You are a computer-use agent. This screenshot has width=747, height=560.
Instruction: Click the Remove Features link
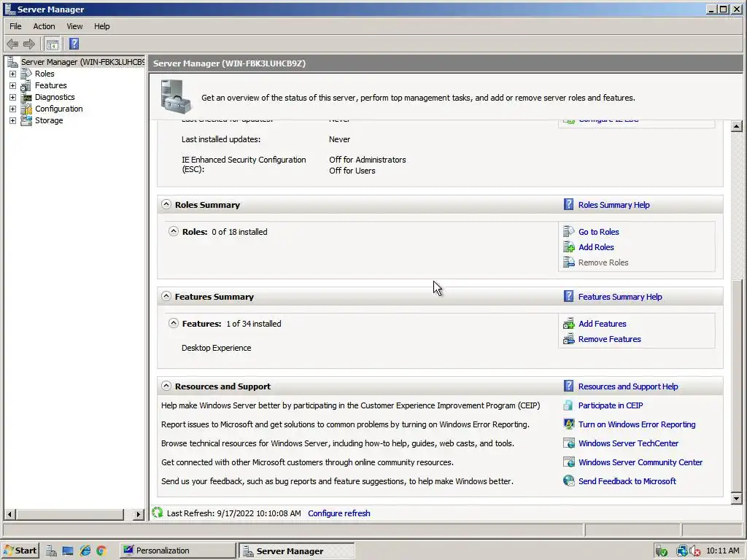(609, 339)
